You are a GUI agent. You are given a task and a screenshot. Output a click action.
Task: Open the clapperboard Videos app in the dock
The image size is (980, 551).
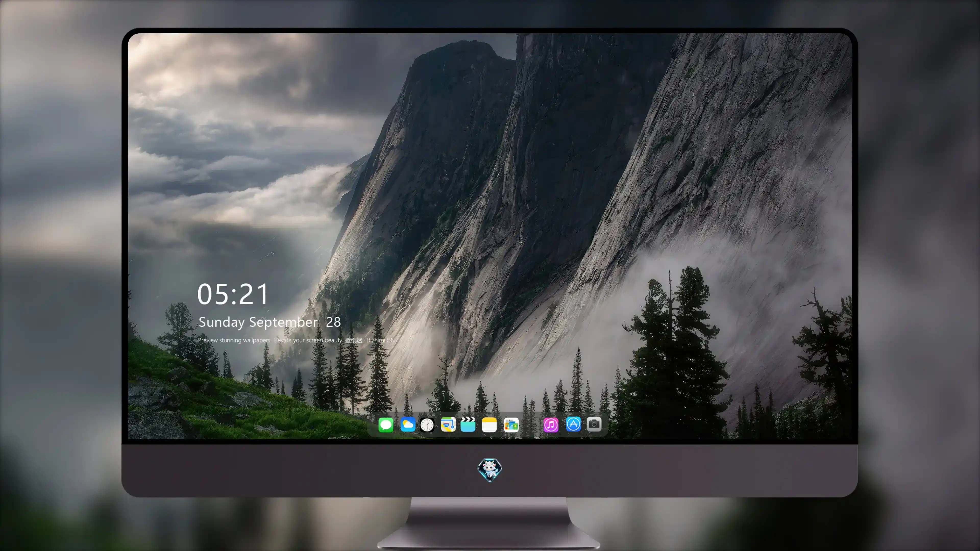pos(468,424)
